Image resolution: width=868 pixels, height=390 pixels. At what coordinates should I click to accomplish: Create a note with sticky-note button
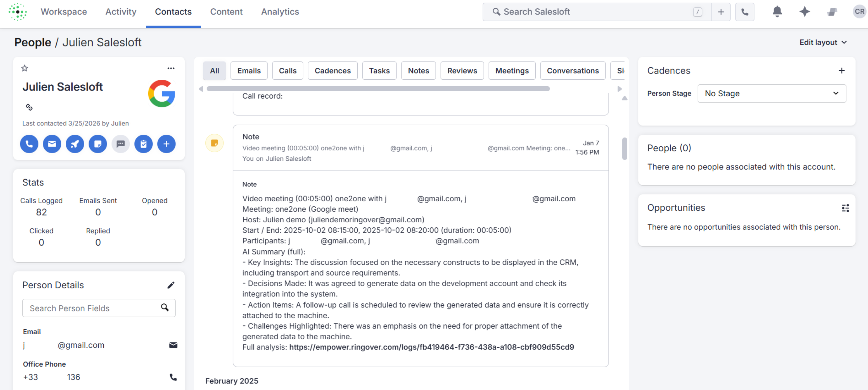click(98, 144)
